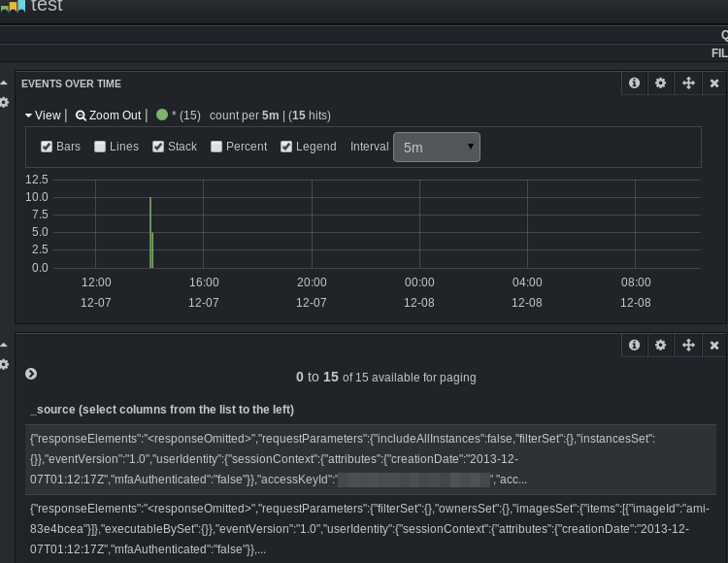
Task: Toggle the Legend checkbox
Action: click(x=286, y=147)
